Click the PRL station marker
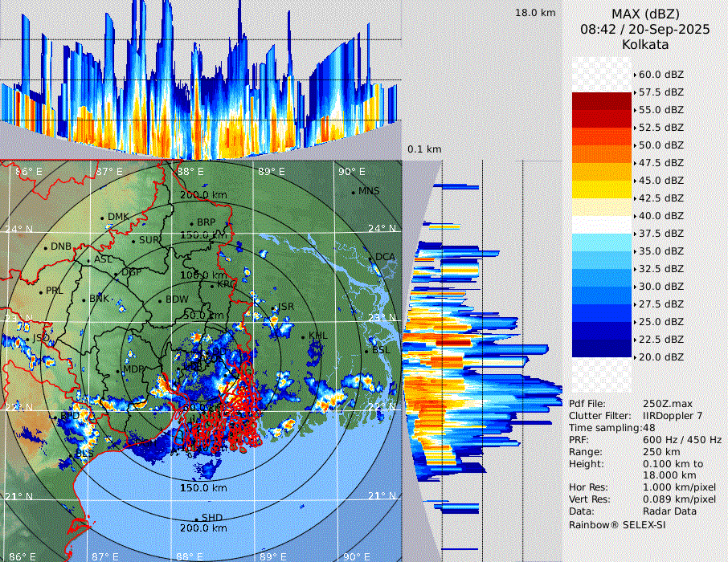Viewport: 728px width, 562px height. [41, 292]
